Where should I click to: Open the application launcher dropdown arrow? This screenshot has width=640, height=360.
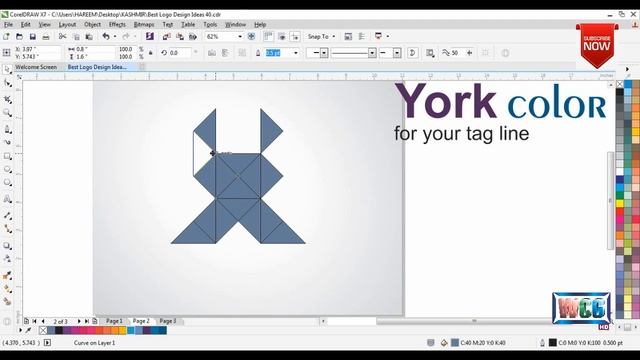[x=387, y=37]
